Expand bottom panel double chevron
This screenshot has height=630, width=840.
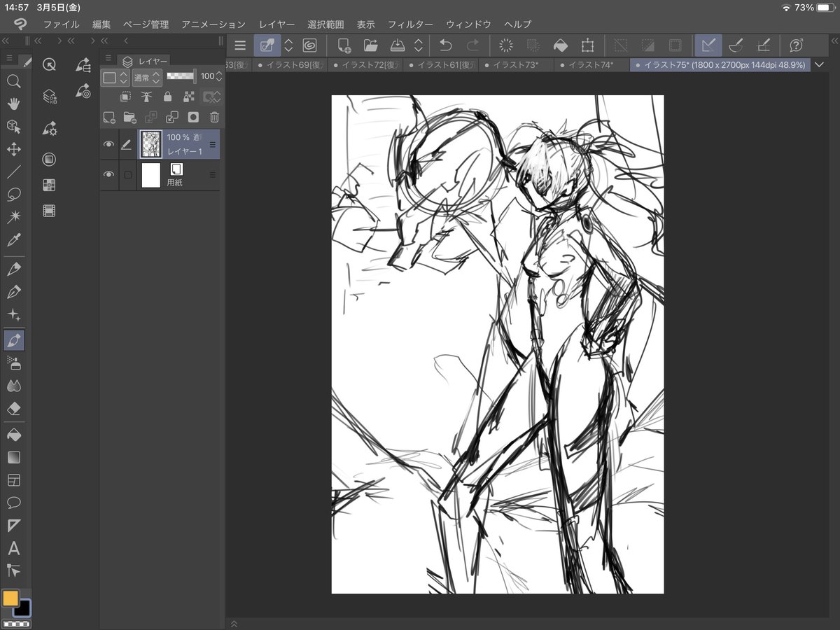click(234, 623)
